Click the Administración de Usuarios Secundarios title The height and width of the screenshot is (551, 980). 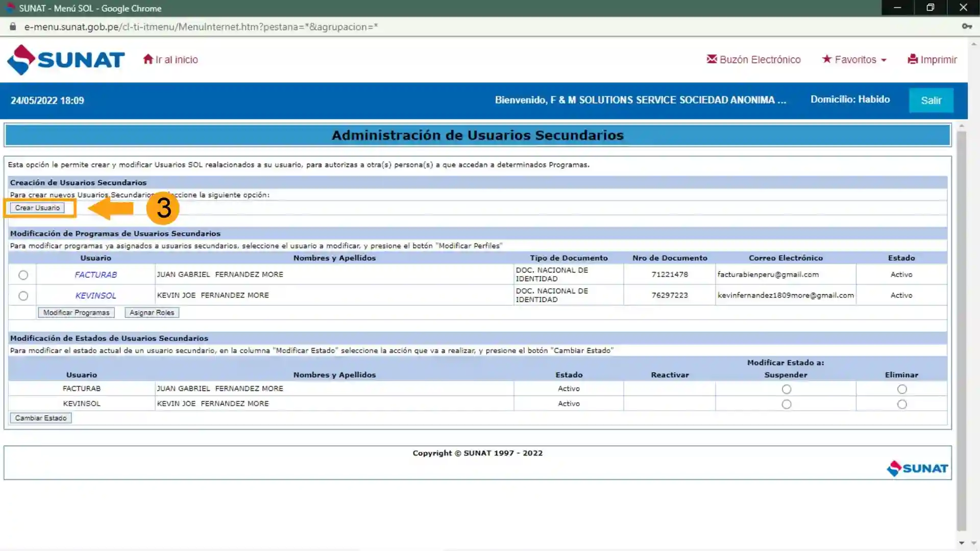(x=478, y=135)
